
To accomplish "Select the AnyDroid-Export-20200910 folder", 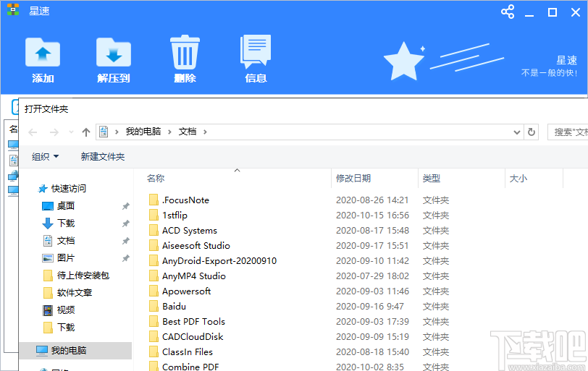I will click(x=219, y=260).
